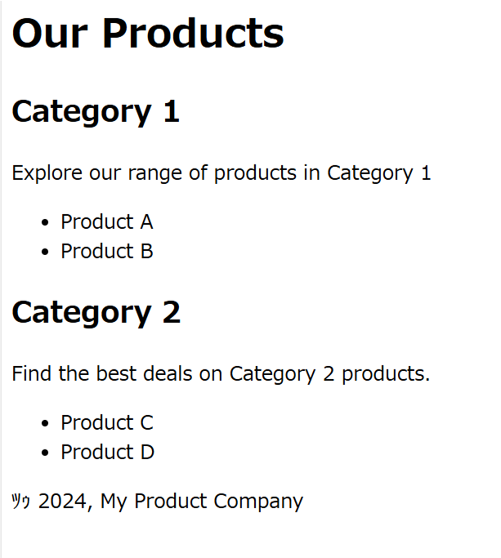Click the Category 1 heading
This screenshot has height=558, width=501.
(x=95, y=112)
